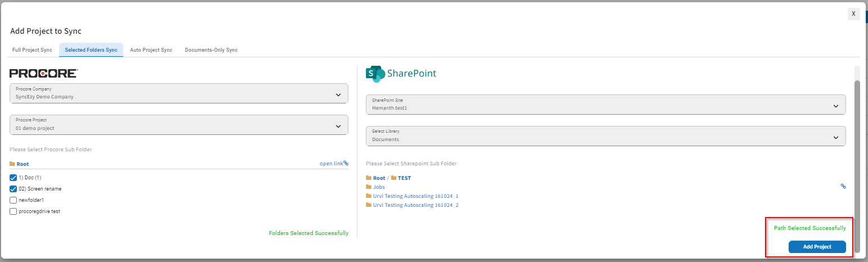This screenshot has height=262, width=868.
Task: Open the Procore Company dropdown
Action: tap(178, 93)
